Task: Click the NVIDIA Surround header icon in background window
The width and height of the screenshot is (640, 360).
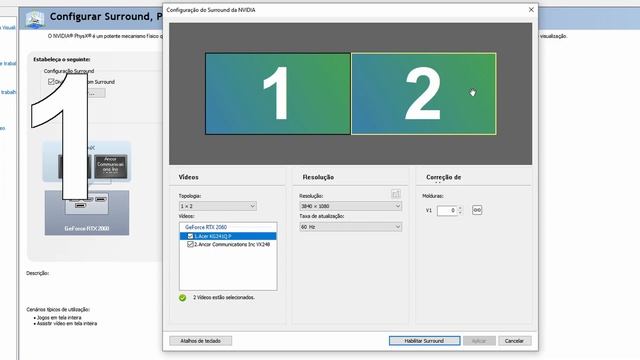Action: click(x=35, y=19)
